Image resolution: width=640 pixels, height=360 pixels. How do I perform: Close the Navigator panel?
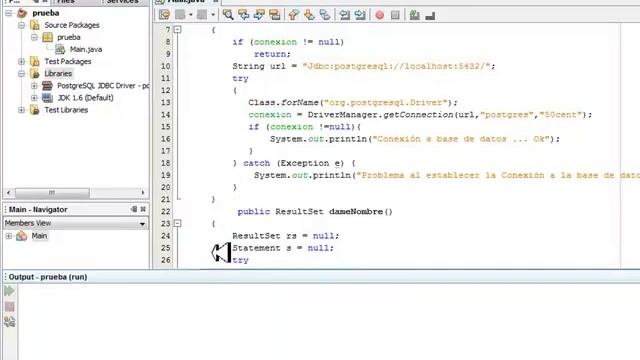click(x=143, y=209)
